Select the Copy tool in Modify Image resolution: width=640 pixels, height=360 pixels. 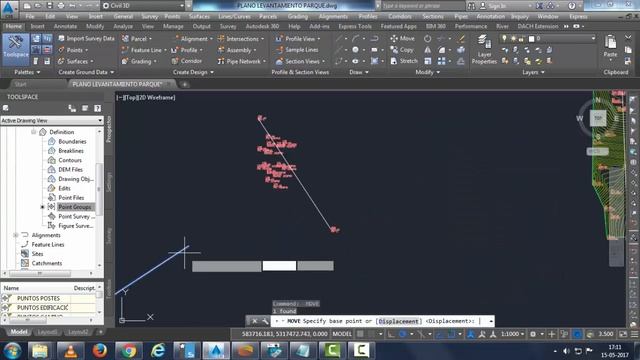pos(402,49)
